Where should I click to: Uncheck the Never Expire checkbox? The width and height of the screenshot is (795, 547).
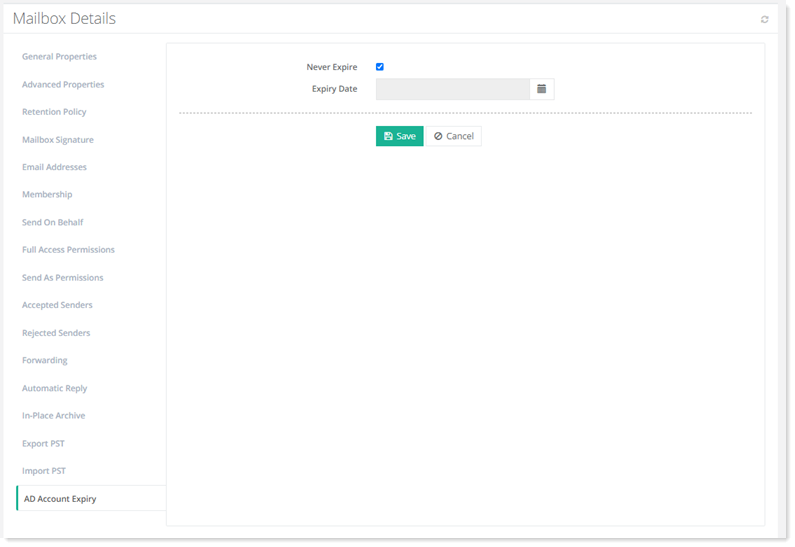tap(380, 67)
